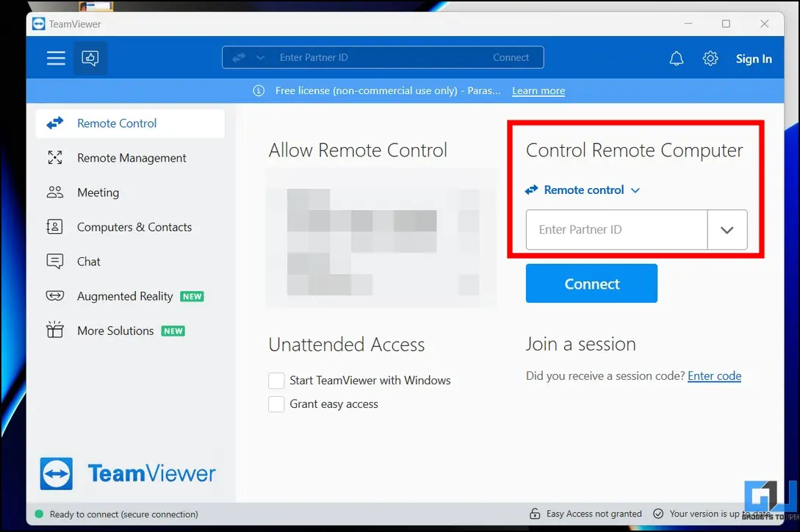Select Remote Control in sidebar
Image resolution: width=800 pixels, height=532 pixels.
click(x=130, y=123)
